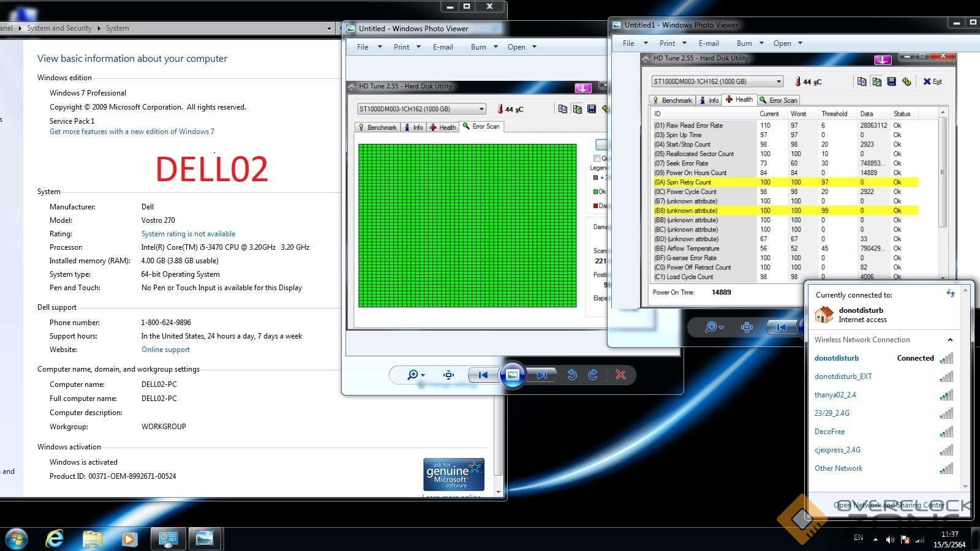
Task: Start the slide show with the round center button
Action: click(x=513, y=375)
